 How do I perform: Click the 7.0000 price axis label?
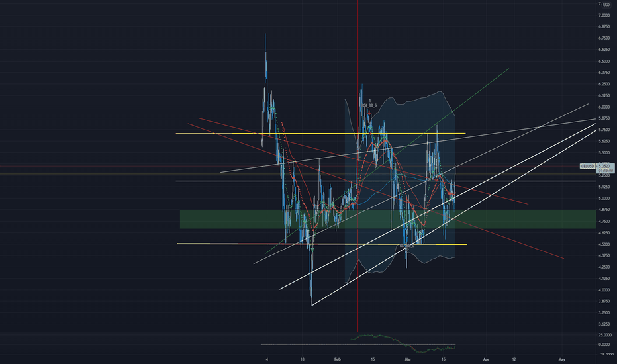pyautogui.click(x=604, y=15)
